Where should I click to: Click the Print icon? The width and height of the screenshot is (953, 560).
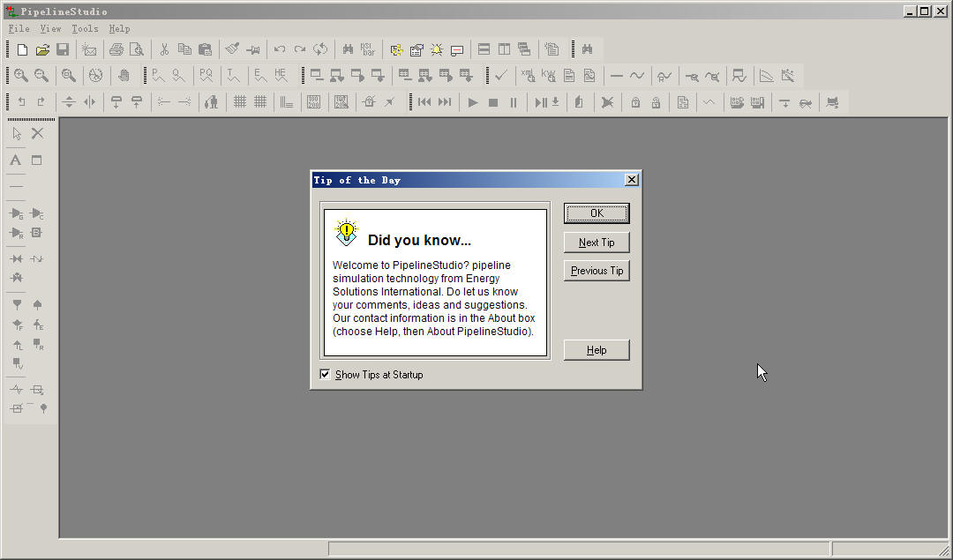pos(116,49)
